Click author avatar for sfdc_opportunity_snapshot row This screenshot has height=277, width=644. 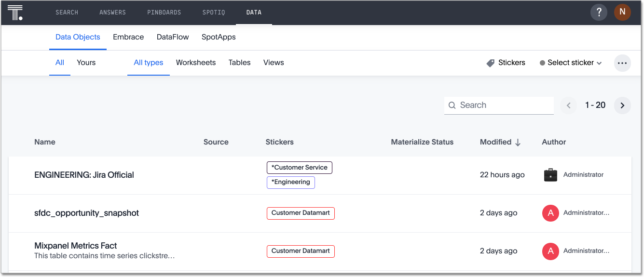(550, 213)
